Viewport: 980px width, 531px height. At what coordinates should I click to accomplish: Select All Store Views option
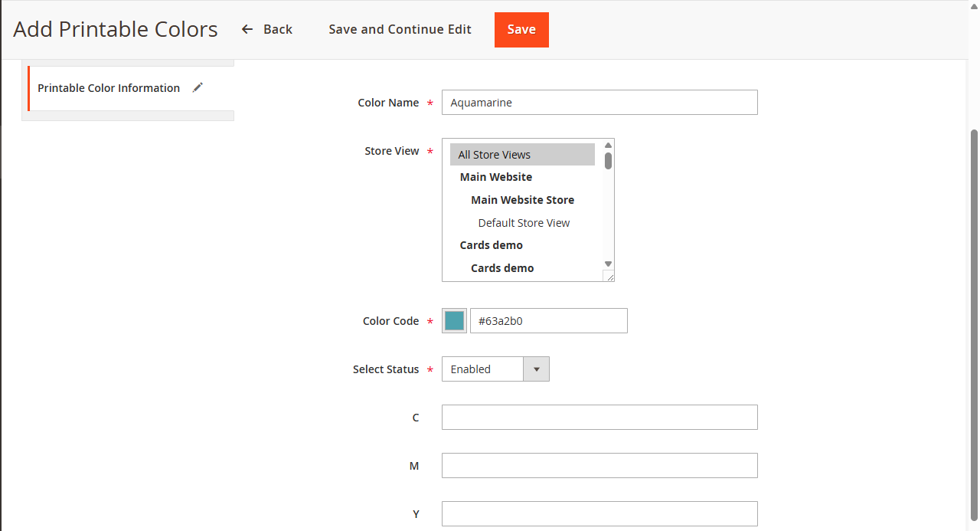click(x=522, y=155)
